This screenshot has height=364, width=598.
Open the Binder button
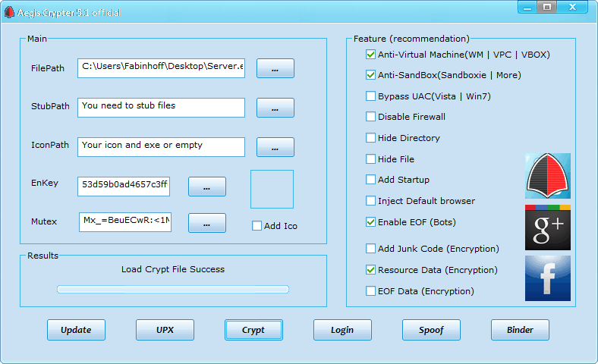[520, 330]
